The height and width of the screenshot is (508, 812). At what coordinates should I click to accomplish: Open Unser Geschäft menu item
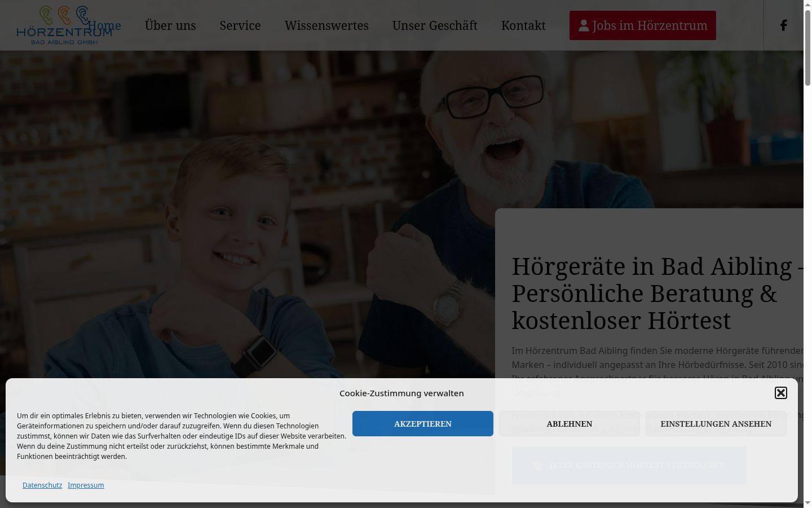435,25
